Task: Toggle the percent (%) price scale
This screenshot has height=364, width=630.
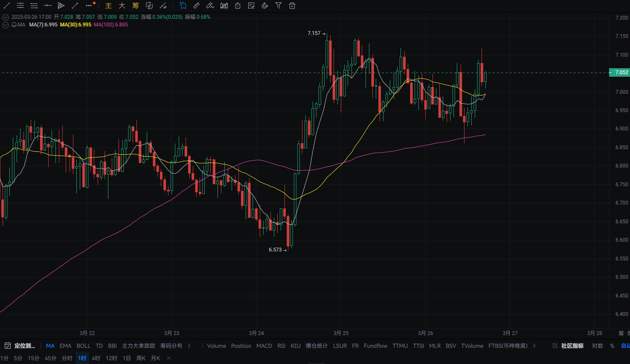Action: pos(612,346)
